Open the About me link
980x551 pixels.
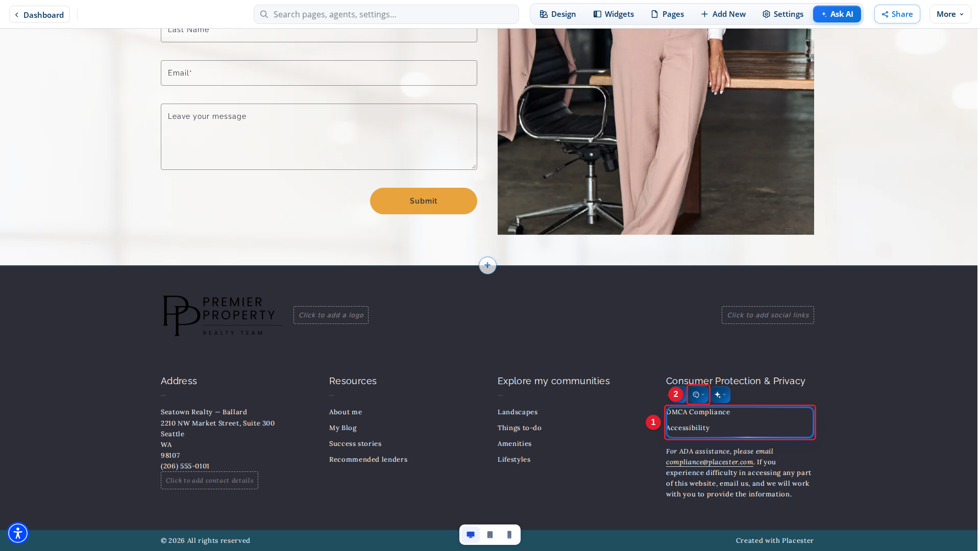tap(346, 412)
